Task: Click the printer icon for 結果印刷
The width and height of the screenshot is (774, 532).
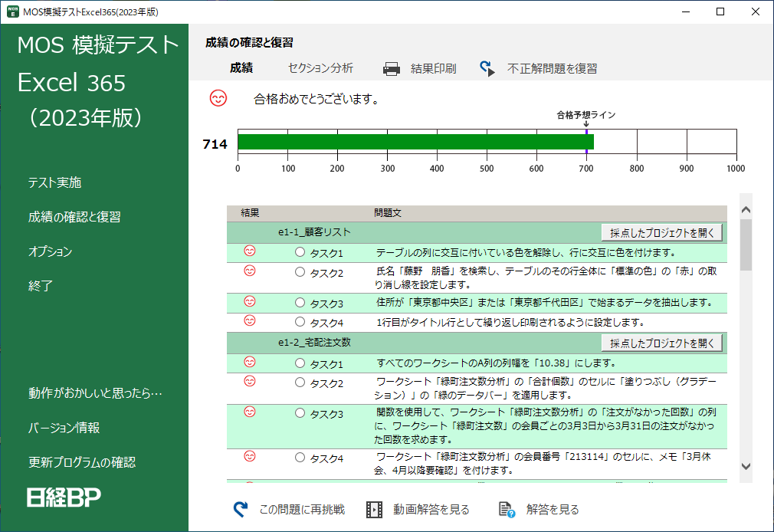Action: pos(392,69)
